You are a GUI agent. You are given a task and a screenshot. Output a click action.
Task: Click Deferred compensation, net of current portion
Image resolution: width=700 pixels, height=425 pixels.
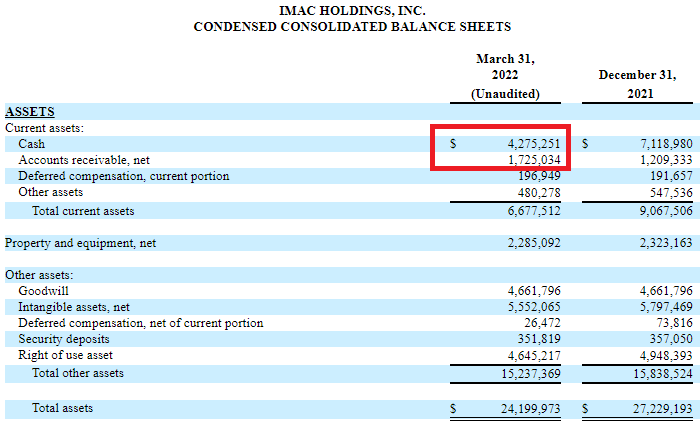[x=141, y=323]
